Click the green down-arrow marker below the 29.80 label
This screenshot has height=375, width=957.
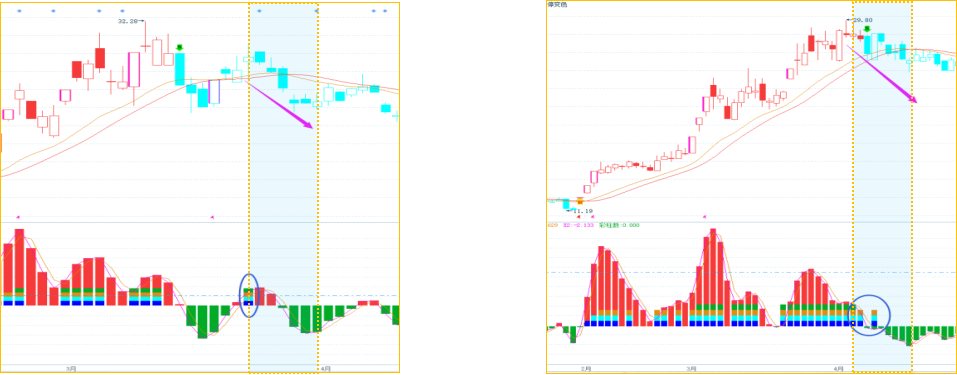[x=867, y=29]
